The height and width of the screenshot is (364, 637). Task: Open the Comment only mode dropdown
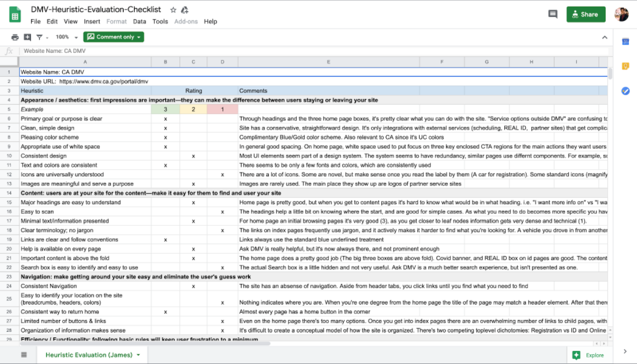114,37
